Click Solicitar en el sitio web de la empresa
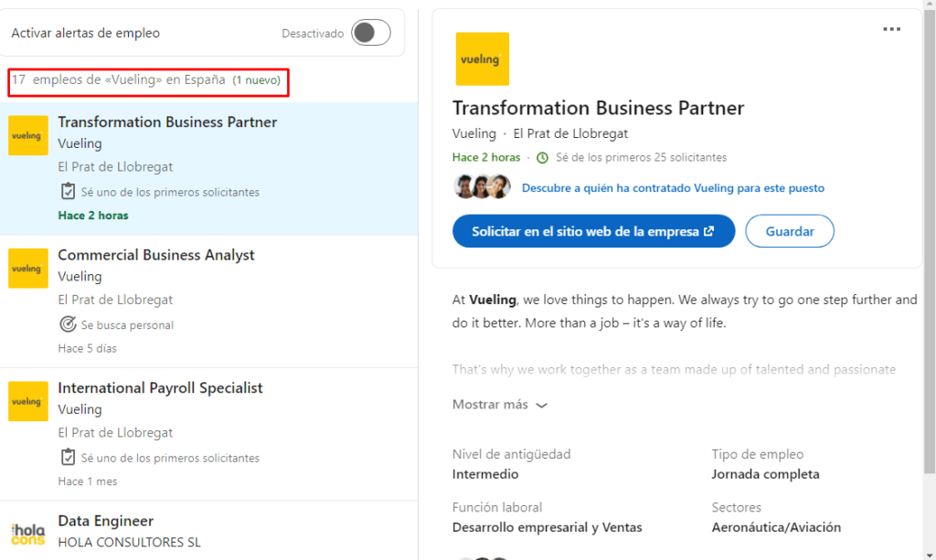Image resolution: width=936 pixels, height=560 pixels. (593, 231)
